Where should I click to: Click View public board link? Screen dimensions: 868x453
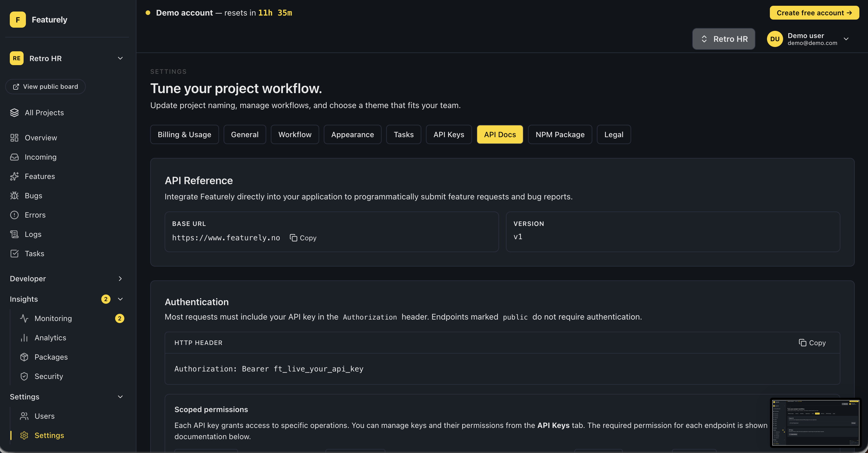[45, 87]
